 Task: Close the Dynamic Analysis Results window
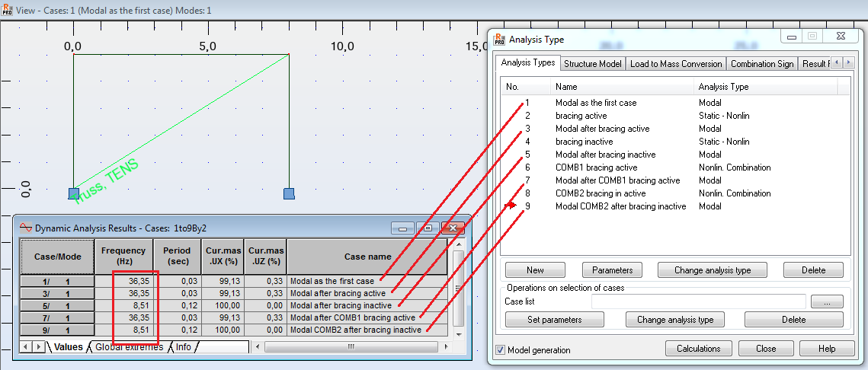tap(453, 228)
